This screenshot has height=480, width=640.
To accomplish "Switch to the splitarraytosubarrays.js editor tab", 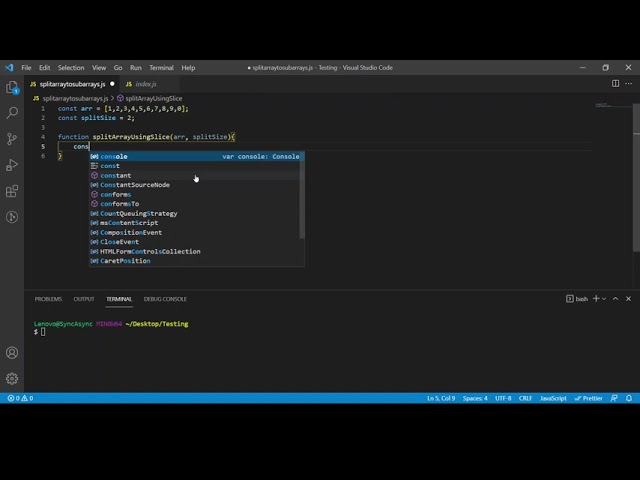I will (72, 84).
